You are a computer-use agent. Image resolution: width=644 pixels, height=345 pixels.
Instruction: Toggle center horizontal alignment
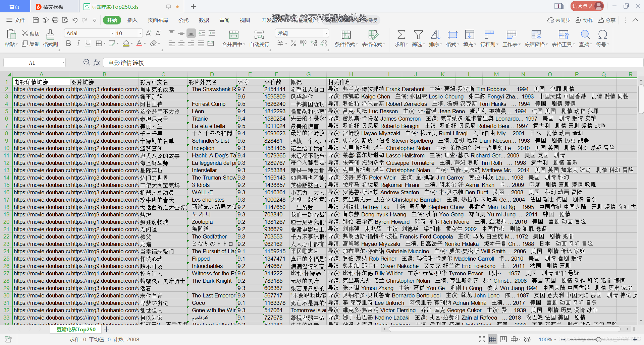(181, 44)
